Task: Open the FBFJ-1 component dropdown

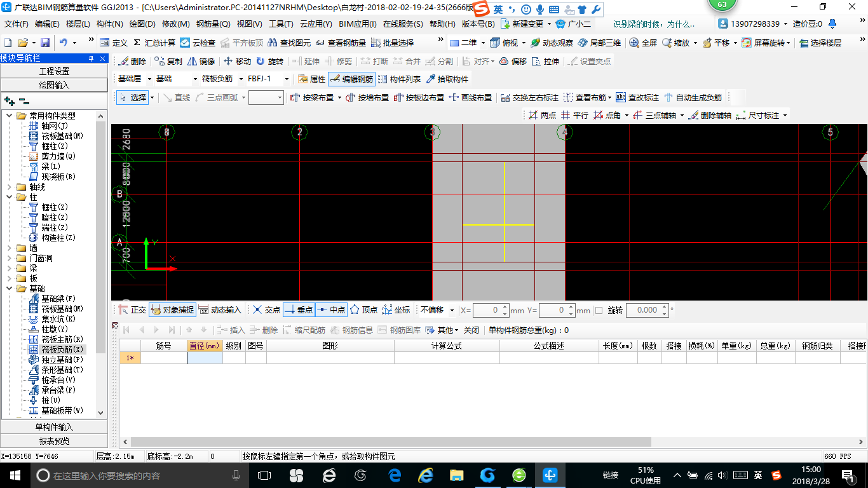Action: pyautogui.click(x=287, y=79)
